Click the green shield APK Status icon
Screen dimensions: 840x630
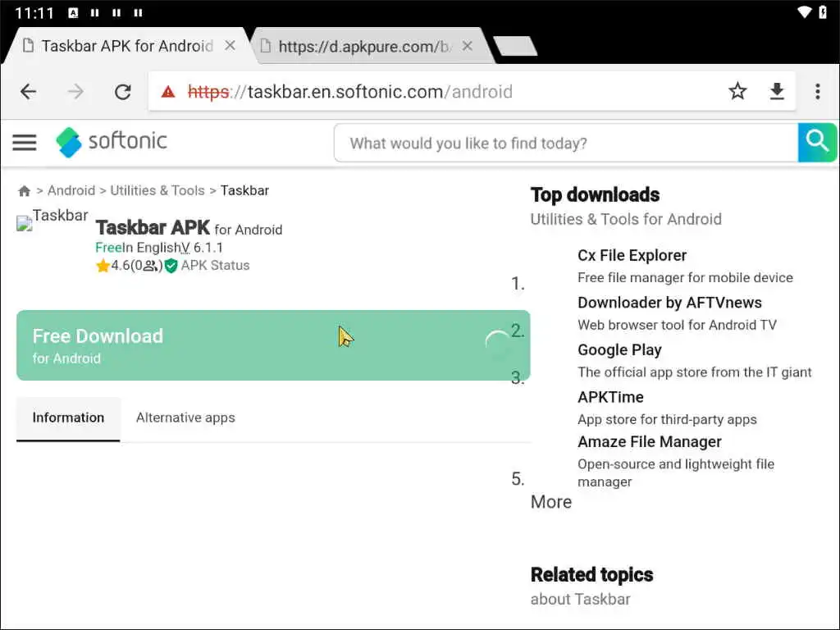(171, 266)
